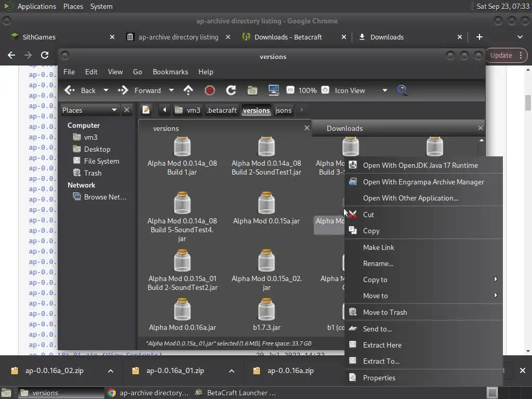The image size is (532, 399).
Task: Click the Chrome back arrow
Action: [11, 55]
